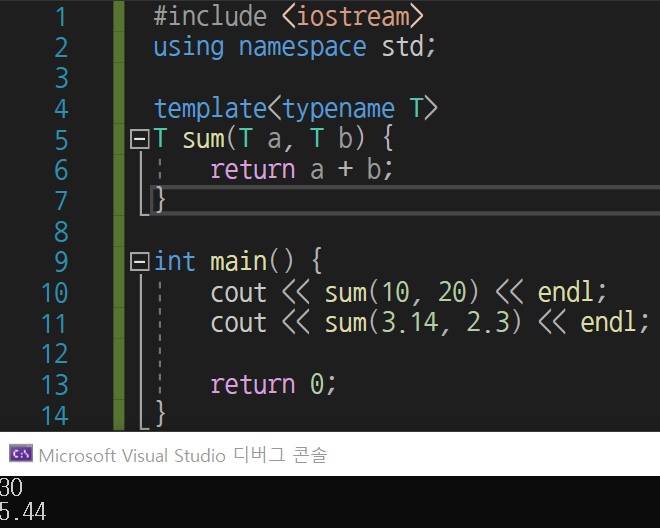Click the Microsoft Visual Studio debug console title
Screen dimensions: 660x528
point(183,455)
